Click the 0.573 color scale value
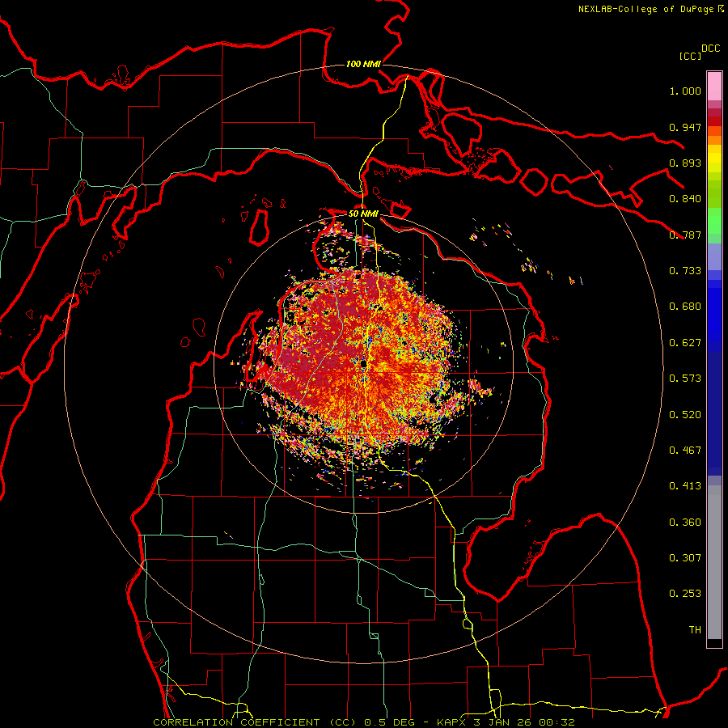 click(x=685, y=379)
